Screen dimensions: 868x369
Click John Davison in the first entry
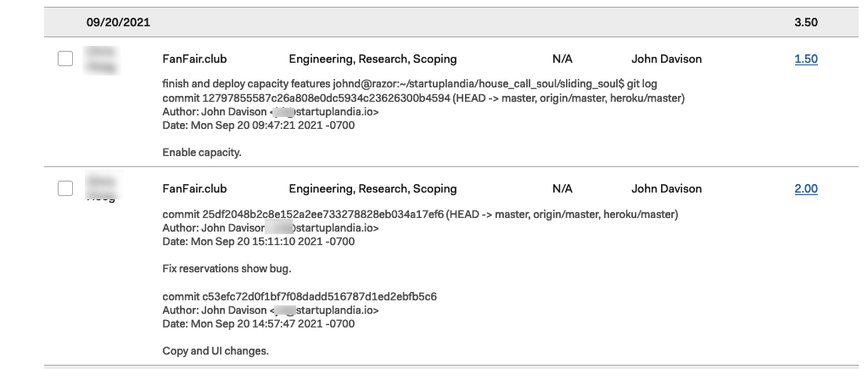(x=666, y=59)
